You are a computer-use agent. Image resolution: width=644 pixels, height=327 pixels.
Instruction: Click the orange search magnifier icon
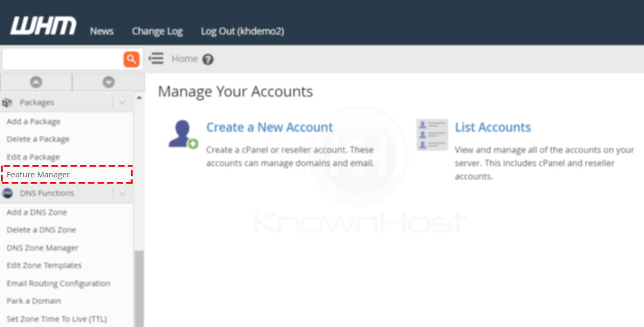click(x=131, y=59)
